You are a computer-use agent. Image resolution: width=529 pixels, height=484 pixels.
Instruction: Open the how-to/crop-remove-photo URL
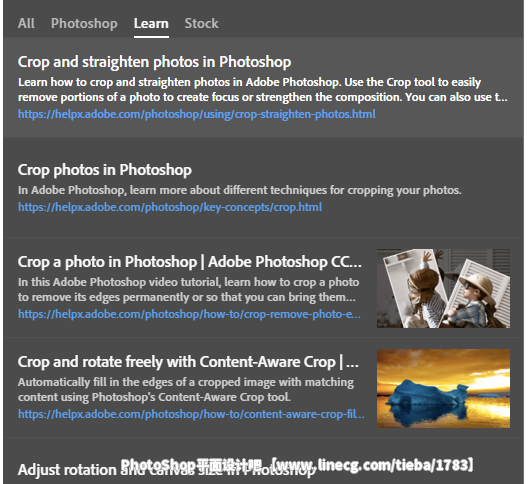pyautogui.click(x=189, y=314)
